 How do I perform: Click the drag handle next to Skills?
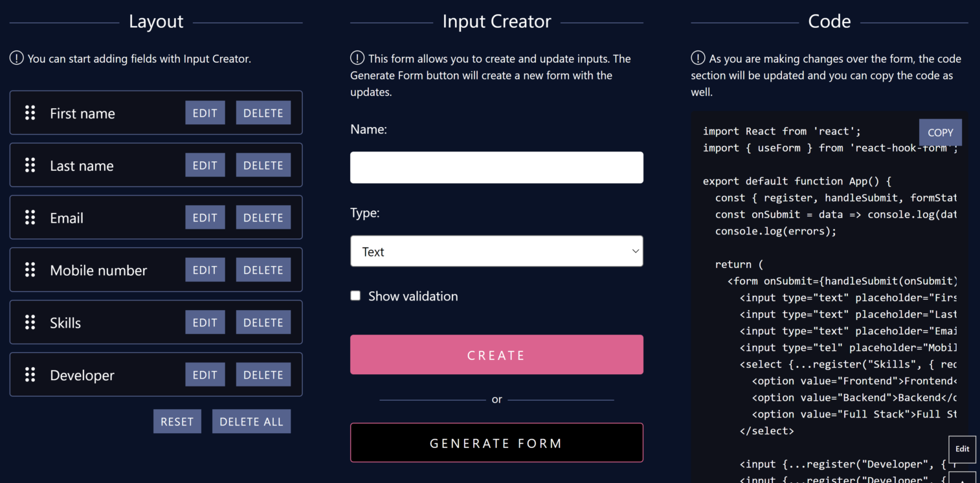click(x=30, y=322)
